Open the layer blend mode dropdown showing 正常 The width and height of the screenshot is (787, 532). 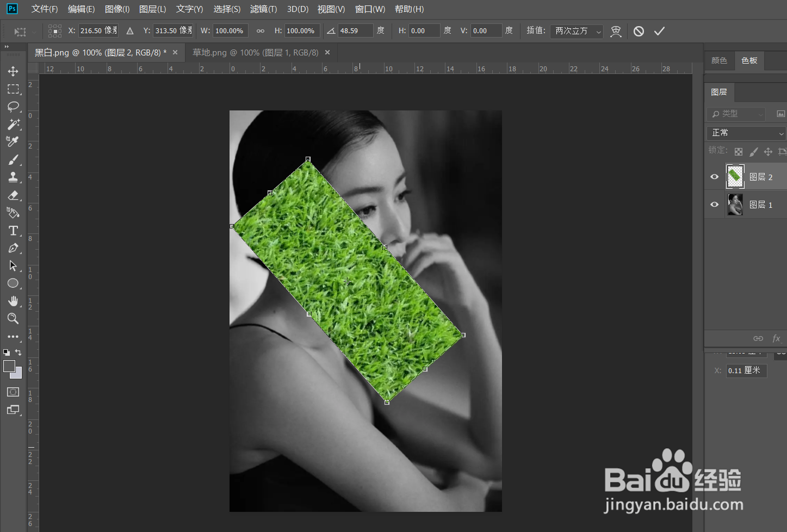tap(745, 132)
